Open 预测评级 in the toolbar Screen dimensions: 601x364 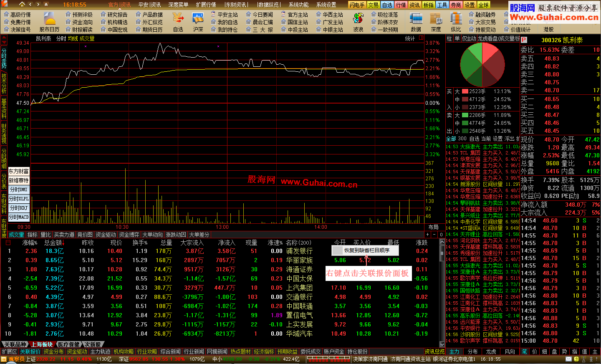(x=79, y=15)
